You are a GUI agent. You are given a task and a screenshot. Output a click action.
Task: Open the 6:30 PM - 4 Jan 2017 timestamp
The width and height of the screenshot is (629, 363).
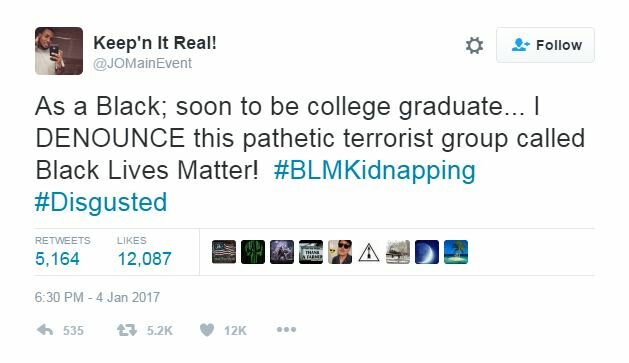[x=97, y=297]
